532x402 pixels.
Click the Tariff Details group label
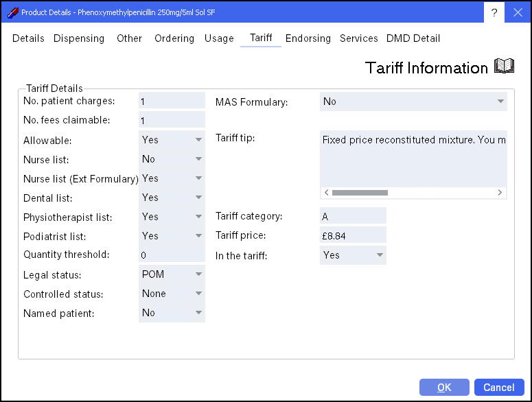54,88
